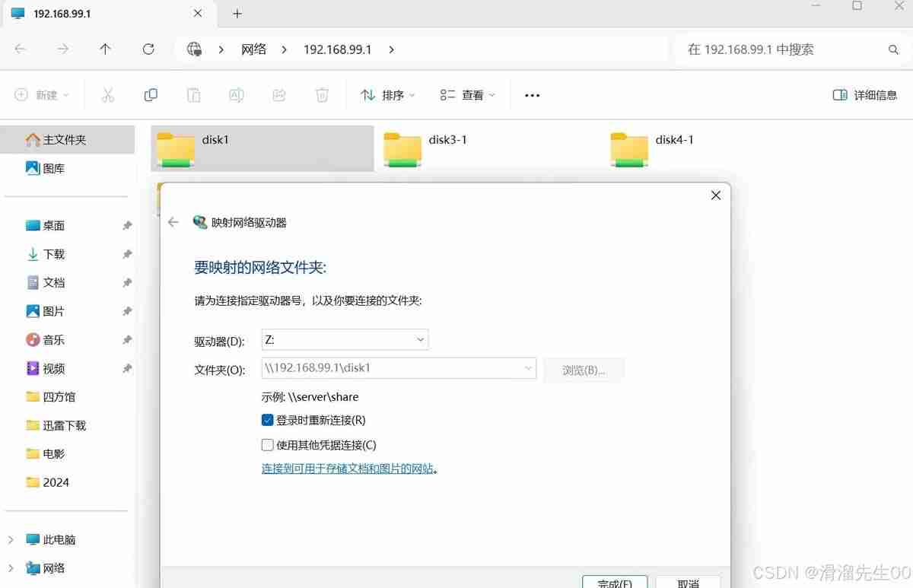The width and height of the screenshot is (913, 588).
Task: Uncheck 登录时重新连接 in the dialog
Action: pos(267,419)
